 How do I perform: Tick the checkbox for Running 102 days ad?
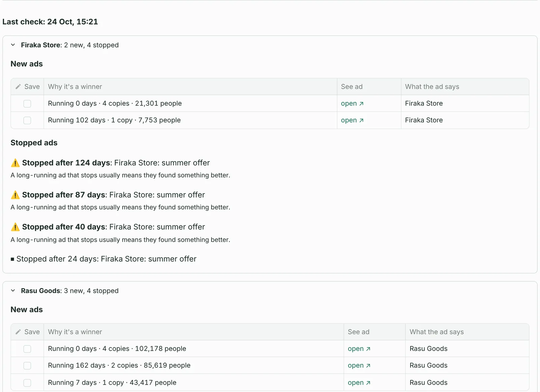(27, 121)
